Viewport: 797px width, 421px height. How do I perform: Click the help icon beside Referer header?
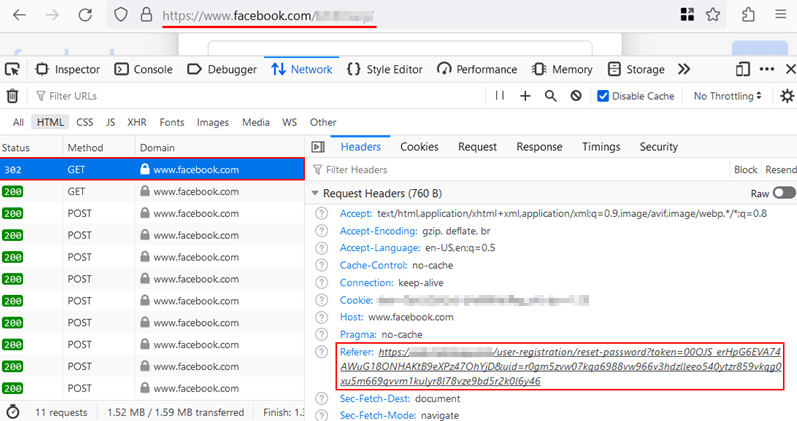tap(321, 352)
